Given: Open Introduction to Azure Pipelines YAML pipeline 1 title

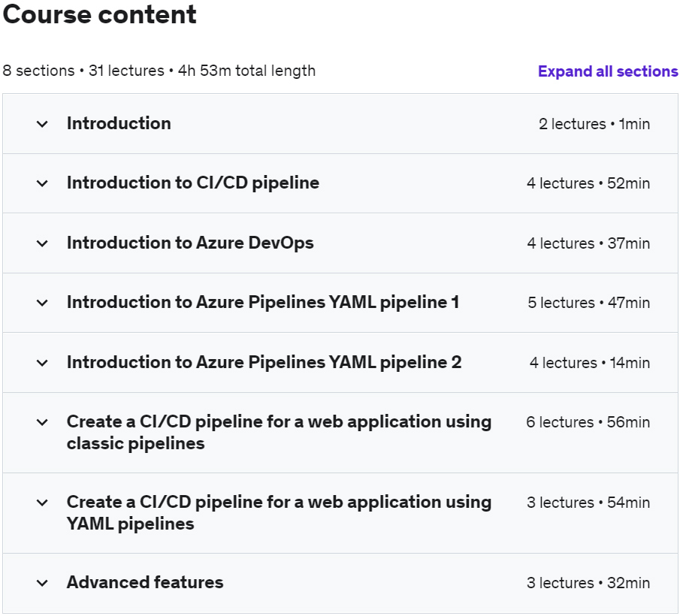Looking at the screenshot, I should (x=263, y=302).
